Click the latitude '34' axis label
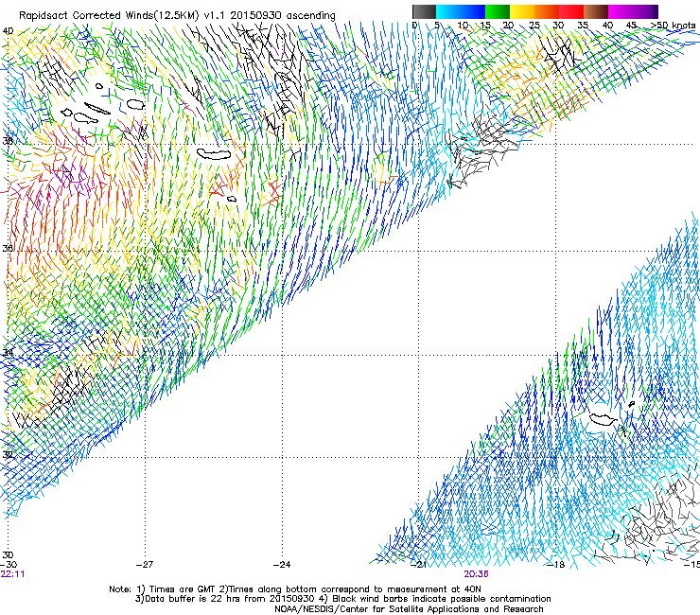This screenshot has height=615, width=700. tap(8, 352)
